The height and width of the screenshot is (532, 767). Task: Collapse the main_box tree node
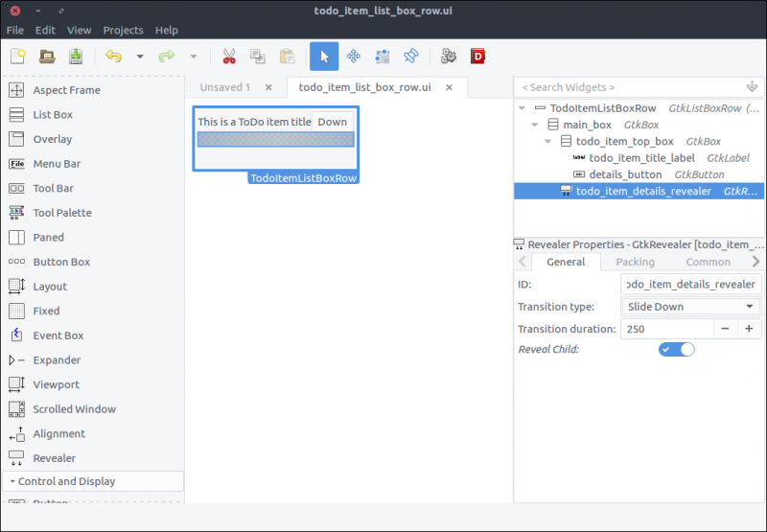point(535,125)
